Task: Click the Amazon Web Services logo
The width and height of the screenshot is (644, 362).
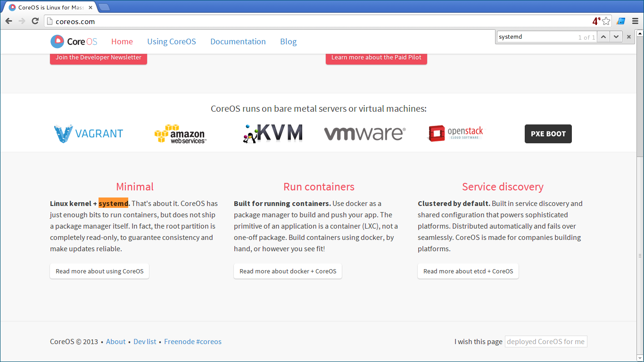Action: (180, 134)
